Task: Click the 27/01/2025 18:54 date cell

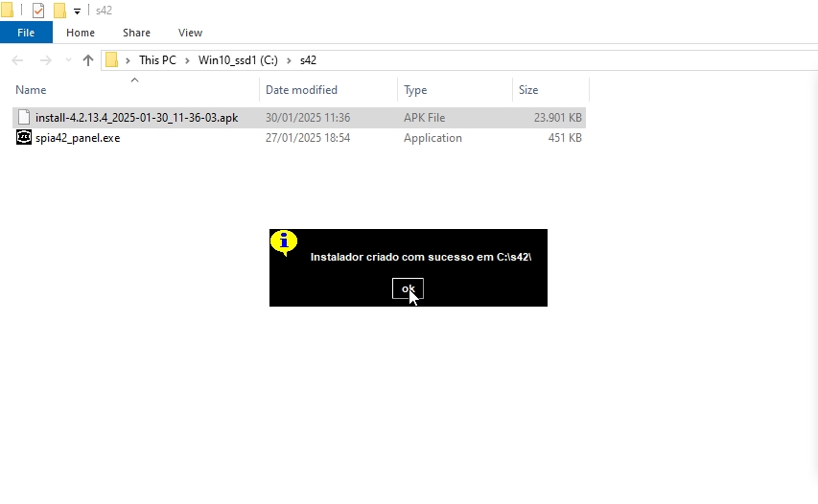Action: pyautogui.click(x=308, y=138)
